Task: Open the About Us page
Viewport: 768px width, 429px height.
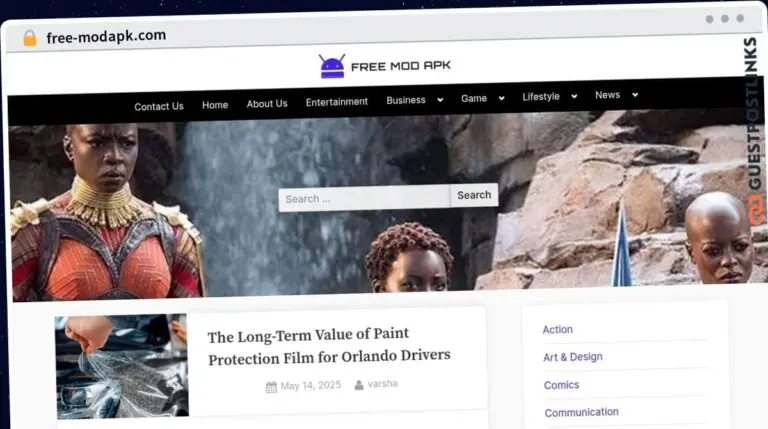Action: tap(267, 104)
